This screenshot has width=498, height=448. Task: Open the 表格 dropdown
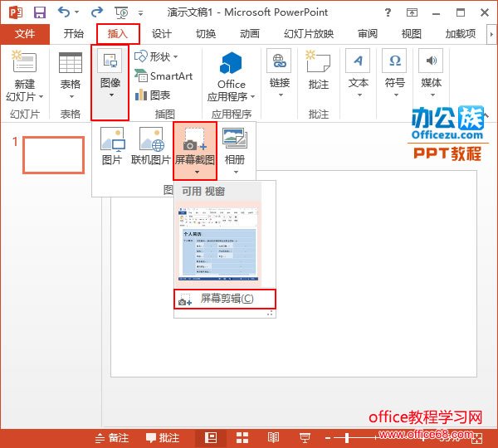pyautogui.click(x=71, y=75)
